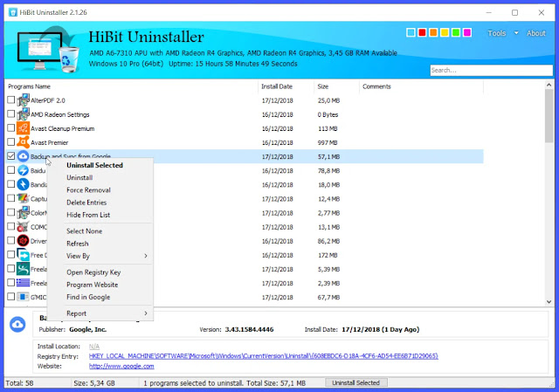Screen dimensions: 559x392
Task: Click the AlterPDF 2.0 program icon
Action: [x=24, y=100]
